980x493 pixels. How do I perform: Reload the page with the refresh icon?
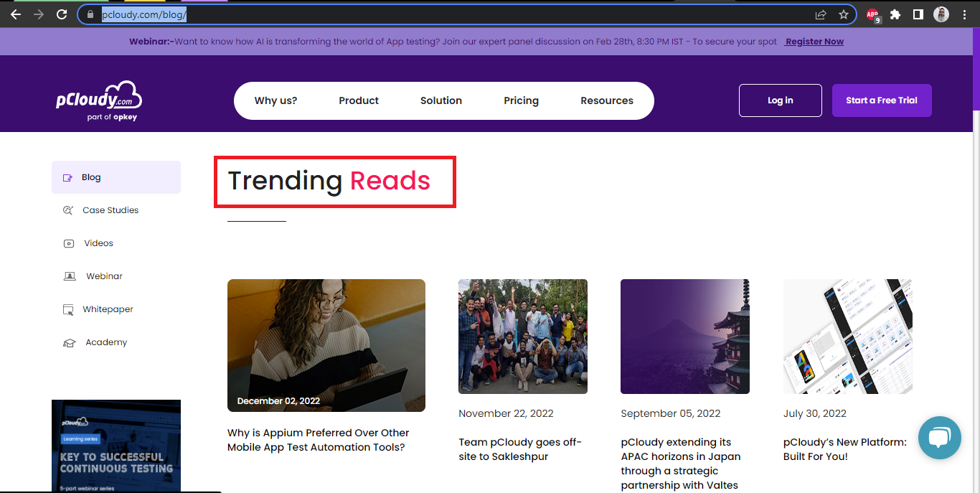[x=62, y=14]
